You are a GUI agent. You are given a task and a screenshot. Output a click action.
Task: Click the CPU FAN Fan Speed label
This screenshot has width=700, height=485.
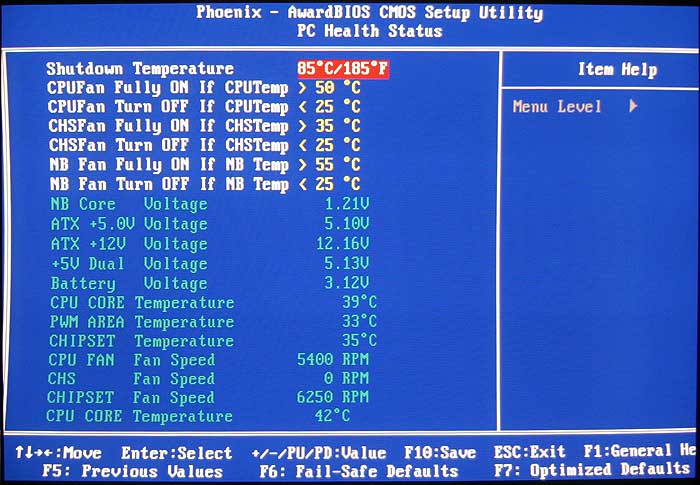(x=132, y=360)
